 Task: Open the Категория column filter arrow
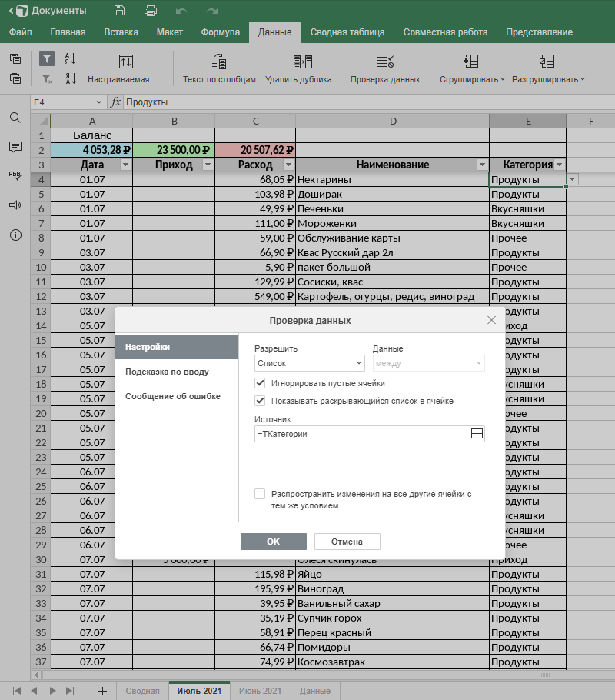[x=559, y=165]
